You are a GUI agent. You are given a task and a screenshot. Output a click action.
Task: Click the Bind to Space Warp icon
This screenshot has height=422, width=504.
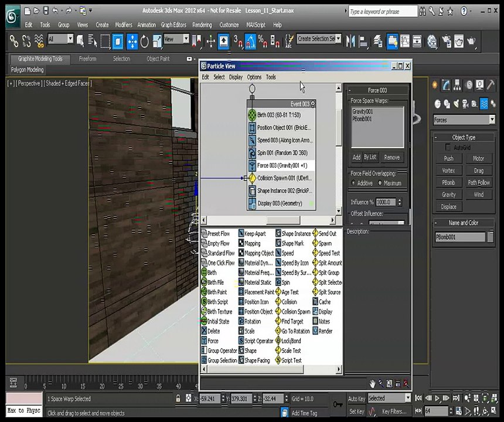[39, 41]
